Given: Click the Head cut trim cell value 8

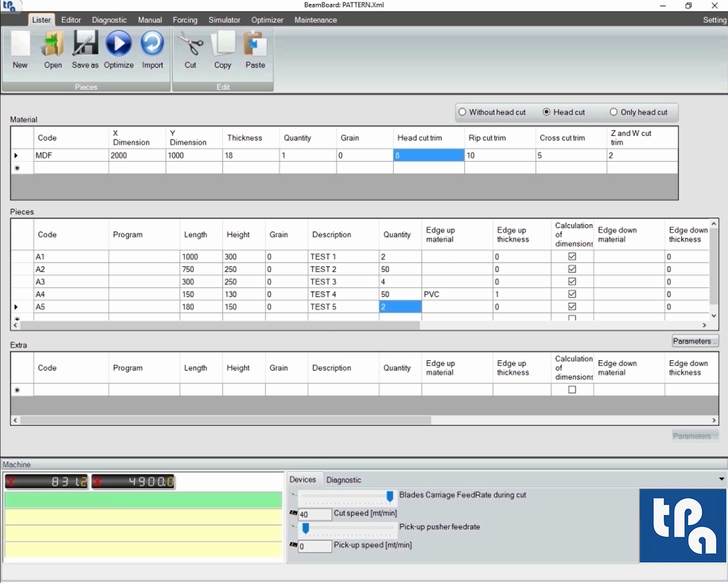Looking at the screenshot, I should (x=428, y=155).
